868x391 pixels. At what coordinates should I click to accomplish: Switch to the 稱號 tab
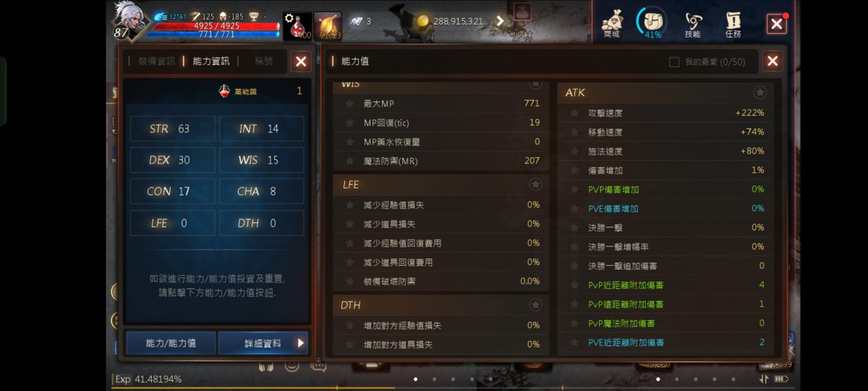(264, 61)
